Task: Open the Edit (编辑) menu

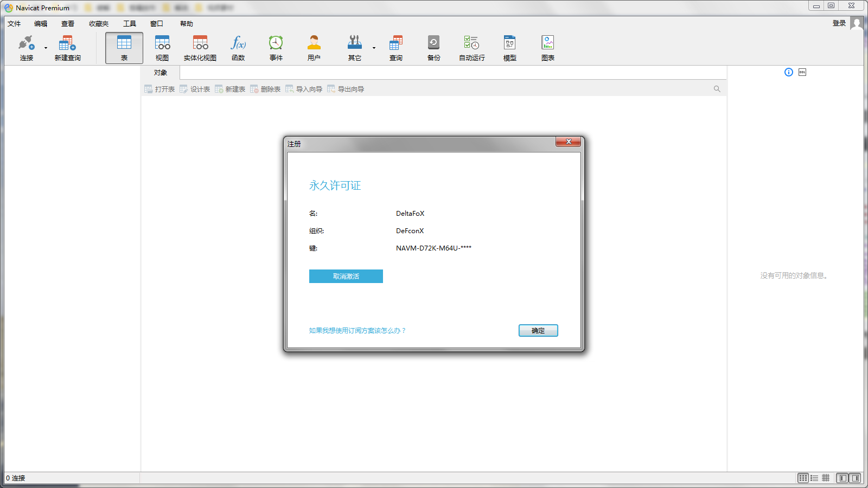Action: [41, 24]
